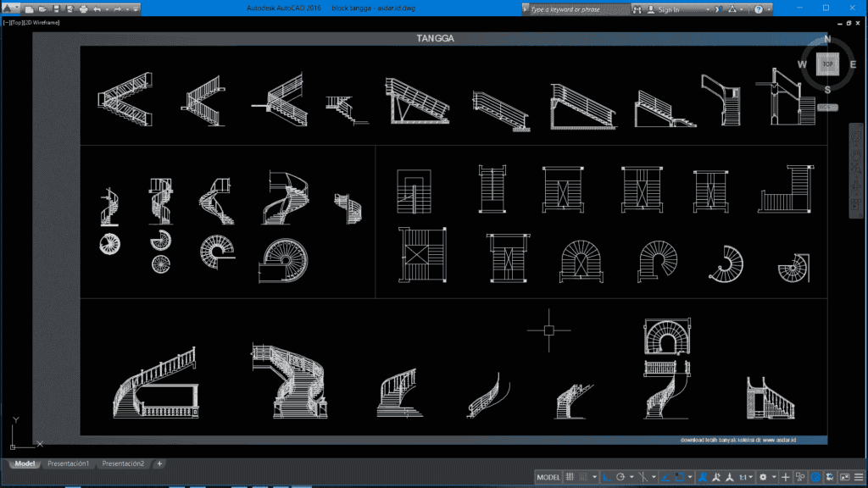Screen dimensions: 868x488
Task: Toggle Hardware Acceleration blue circle
Action: pos(815,477)
